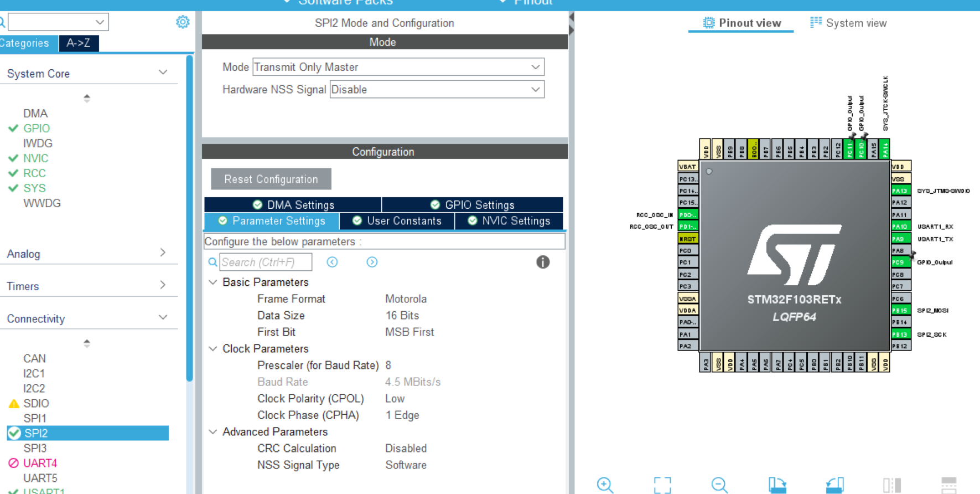Click the Reset Configuration button

(x=271, y=179)
